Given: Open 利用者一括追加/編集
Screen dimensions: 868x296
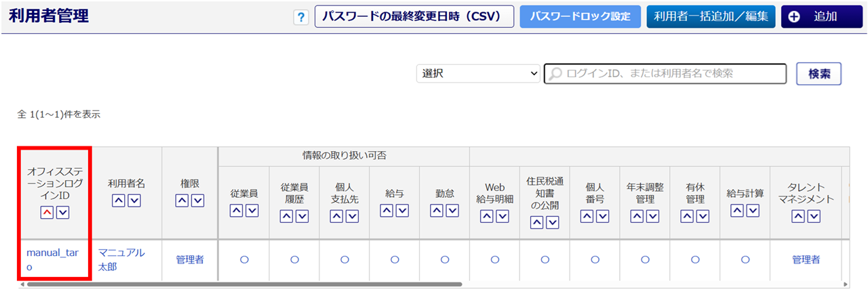Looking at the screenshot, I should coord(711,17).
